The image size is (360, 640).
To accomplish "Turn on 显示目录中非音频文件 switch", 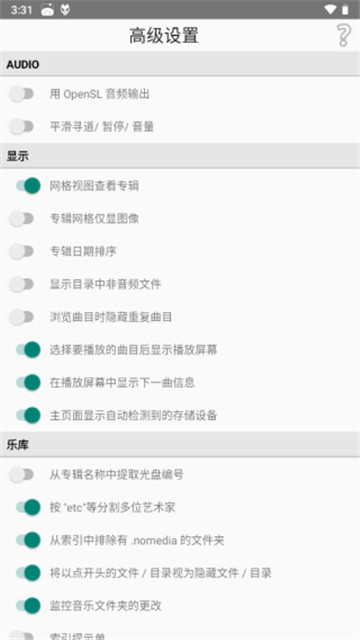I will (x=22, y=284).
